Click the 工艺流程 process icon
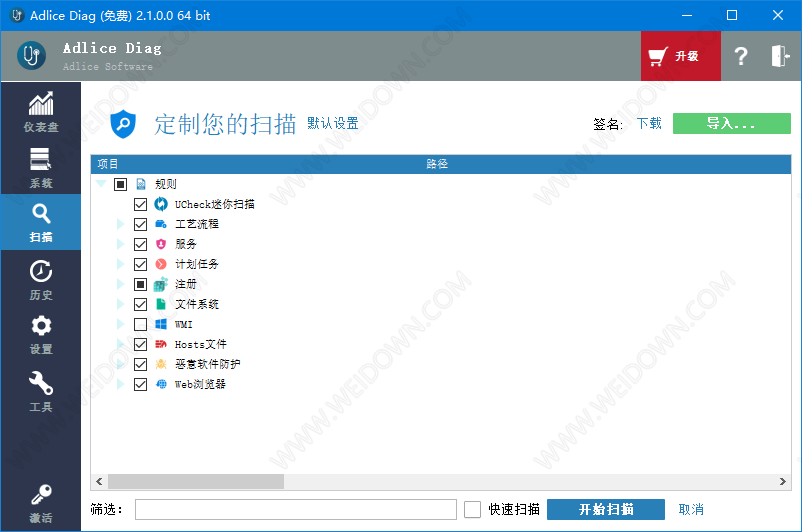 (161, 224)
